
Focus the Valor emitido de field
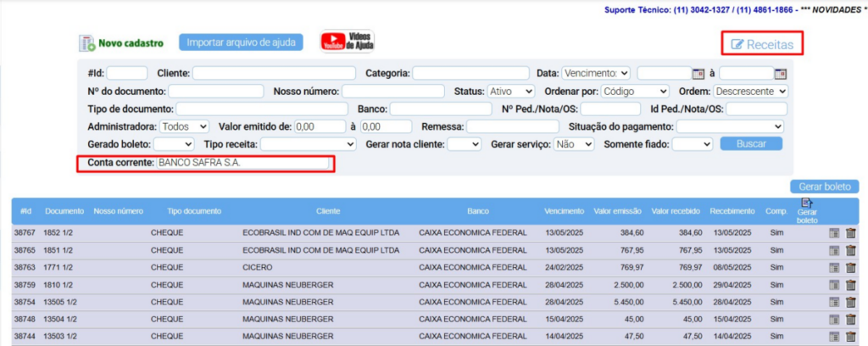click(x=320, y=126)
